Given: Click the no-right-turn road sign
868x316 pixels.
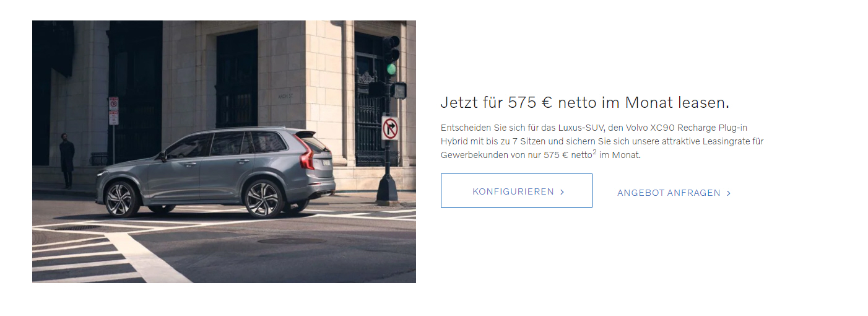Looking at the screenshot, I should 389,128.
